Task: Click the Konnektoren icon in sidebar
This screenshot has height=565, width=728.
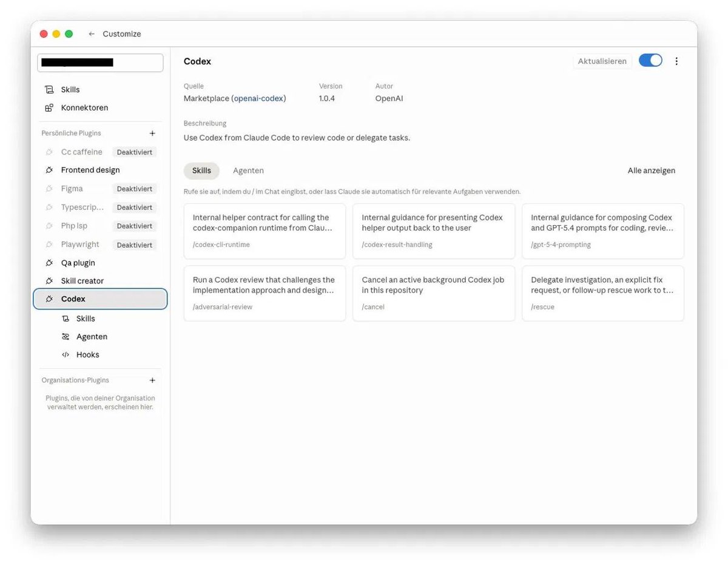Action: pos(49,108)
